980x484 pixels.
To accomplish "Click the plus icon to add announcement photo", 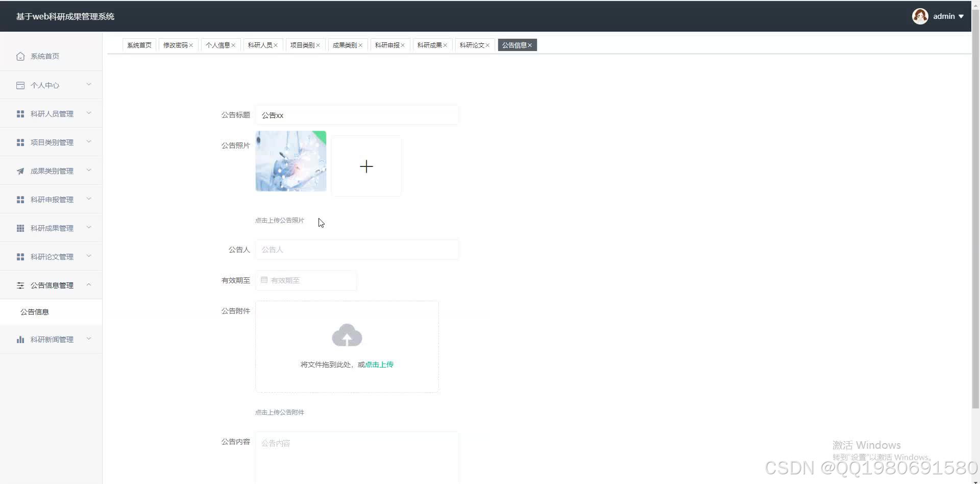I will point(366,166).
